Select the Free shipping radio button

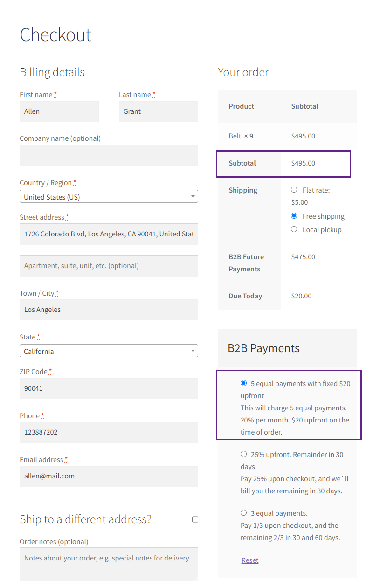(x=294, y=216)
